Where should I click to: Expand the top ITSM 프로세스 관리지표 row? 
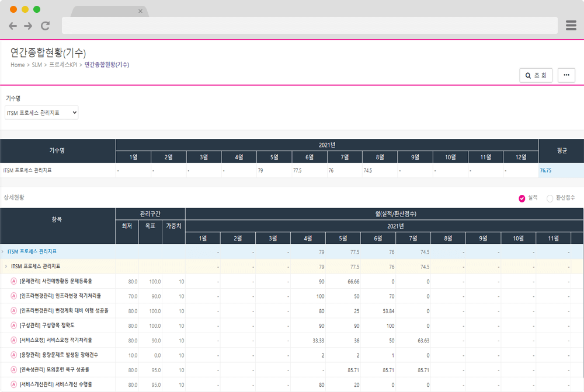click(3, 251)
